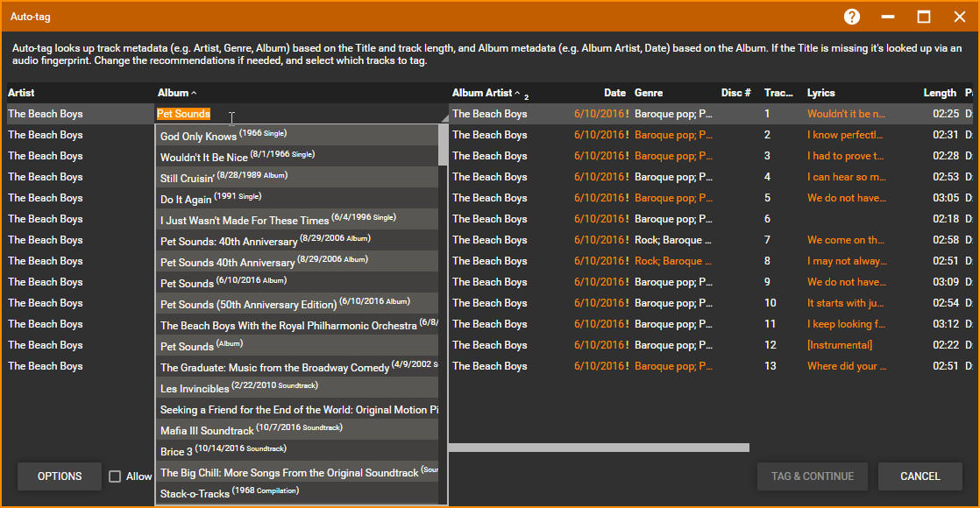Select 'Mafia III Soundtrack' in the dropdown
Screen dimensions: 980x508
pos(207,431)
